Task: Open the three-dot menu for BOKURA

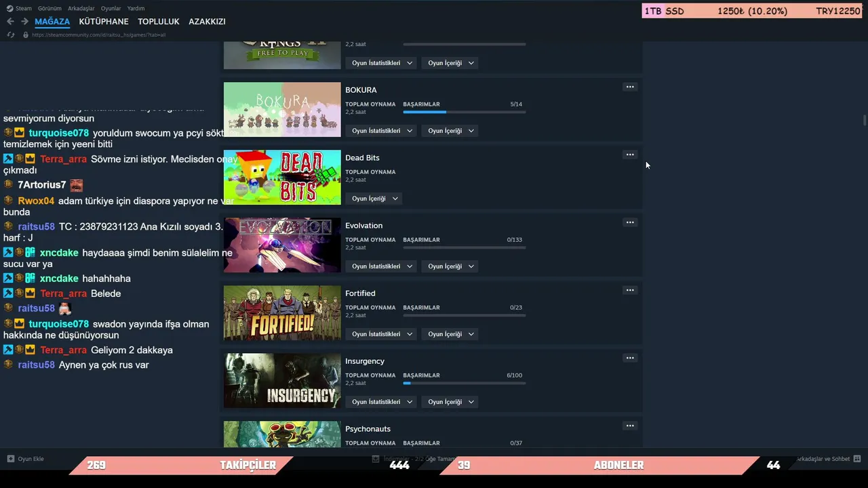Action: pos(630,87)
